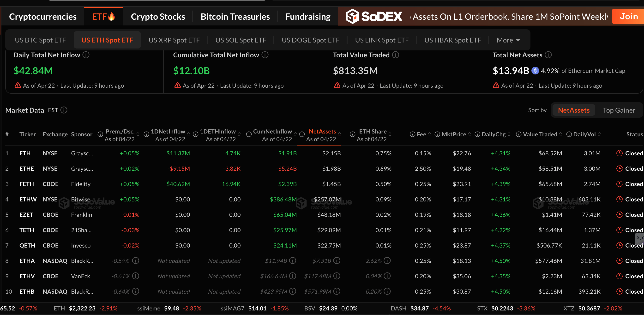The image size is (644, 315).
Task: Click info icon beside Total Value Traded
Action: pyautogui.click(x=396, y=55)
